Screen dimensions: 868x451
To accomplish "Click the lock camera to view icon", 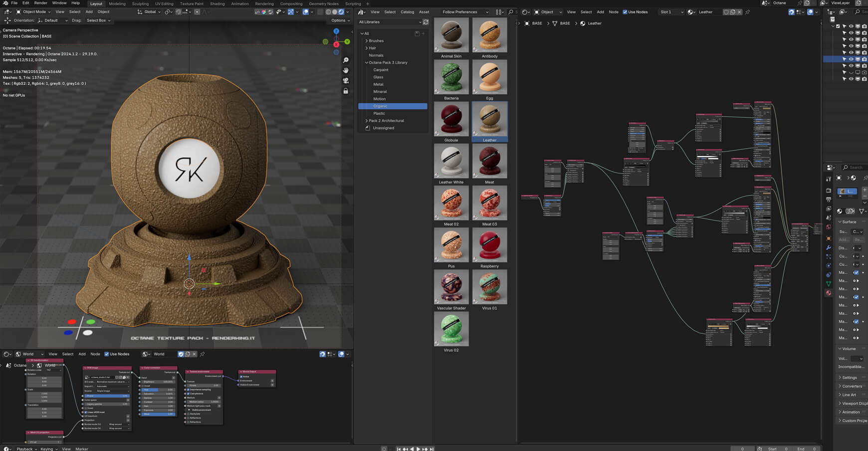I will pos(346,91).
